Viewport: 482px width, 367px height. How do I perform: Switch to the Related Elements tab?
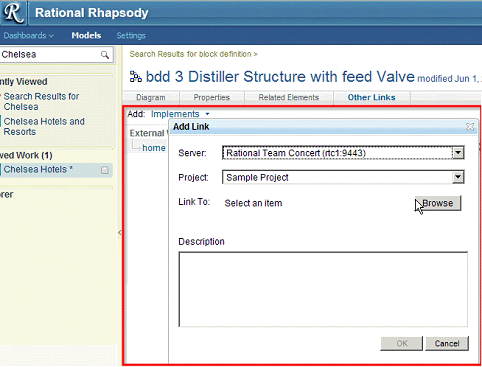click(289, 98)
